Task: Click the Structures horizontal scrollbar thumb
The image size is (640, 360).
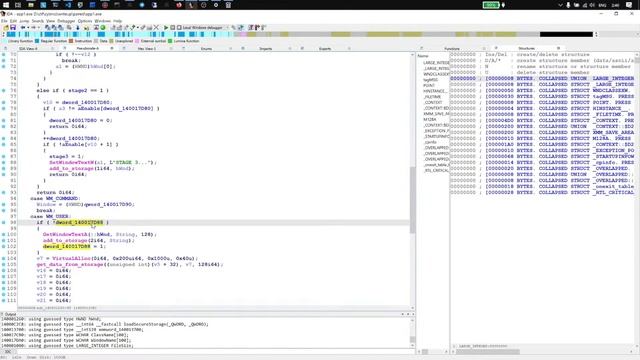Action: 488,351
